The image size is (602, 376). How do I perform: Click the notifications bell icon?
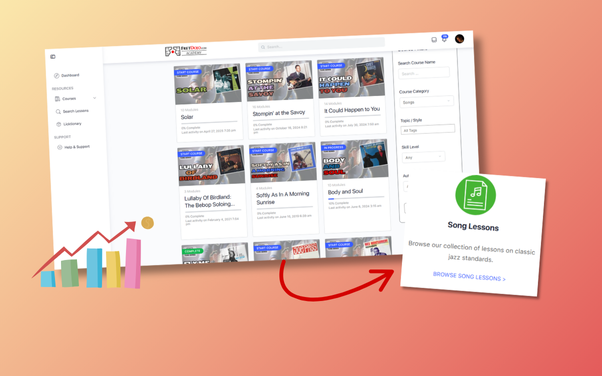pos(445,39)
